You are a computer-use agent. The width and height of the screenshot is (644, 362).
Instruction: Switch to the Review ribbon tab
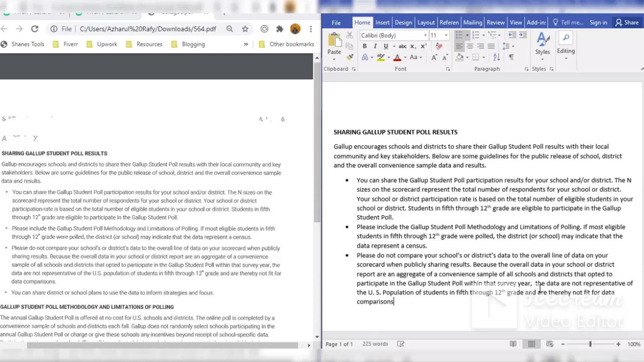pyautogui.click(x=496, y=23)
